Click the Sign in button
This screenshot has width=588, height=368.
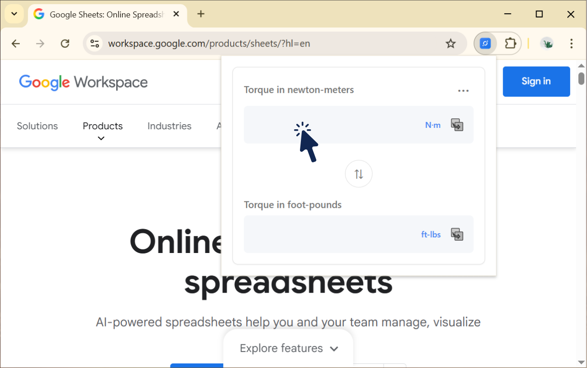[536, 81]
